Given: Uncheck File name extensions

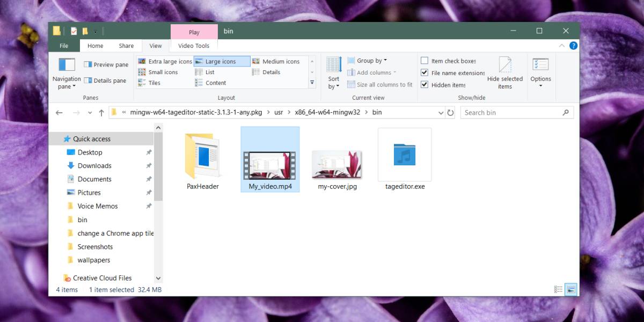Looking at the screenshot, I should pyautogui.click(x=453, y=73).
